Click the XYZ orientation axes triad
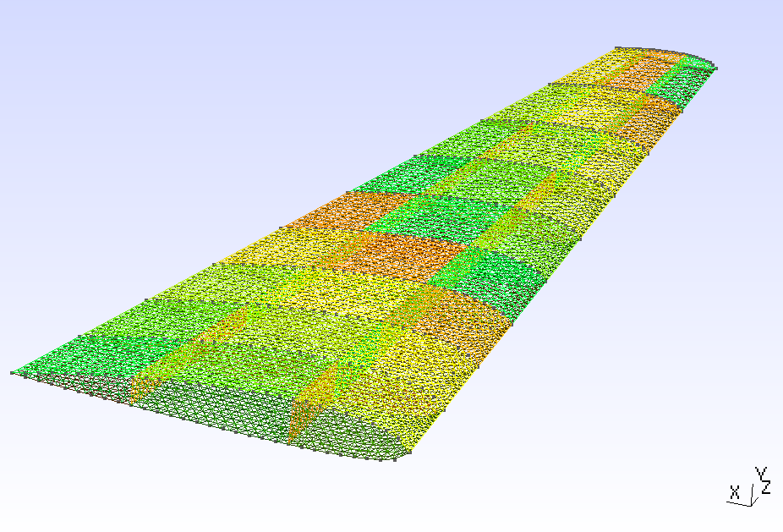This screenshot has height=532, width=783. 748,487
